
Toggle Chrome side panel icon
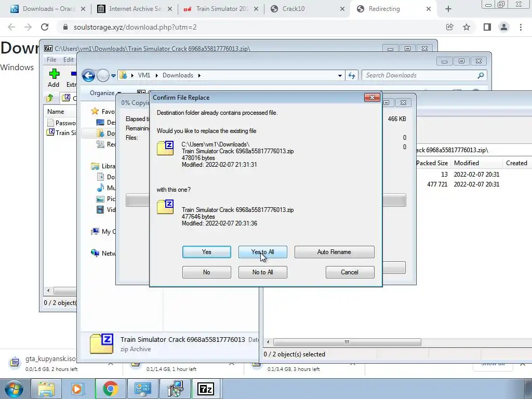click(487, 27)
